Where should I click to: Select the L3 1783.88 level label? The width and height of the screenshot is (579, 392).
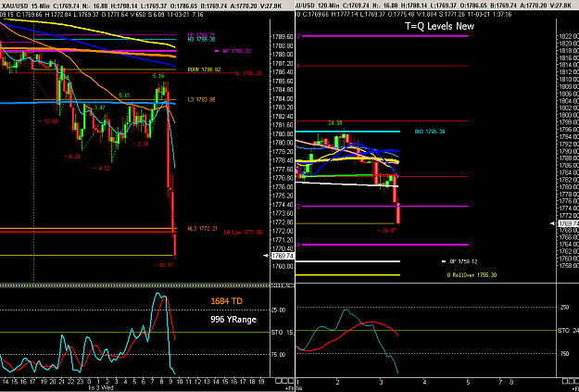(202, 100)
